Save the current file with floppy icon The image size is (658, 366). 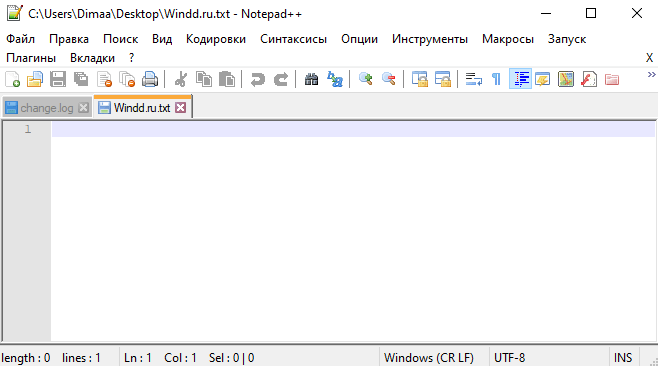58,79
